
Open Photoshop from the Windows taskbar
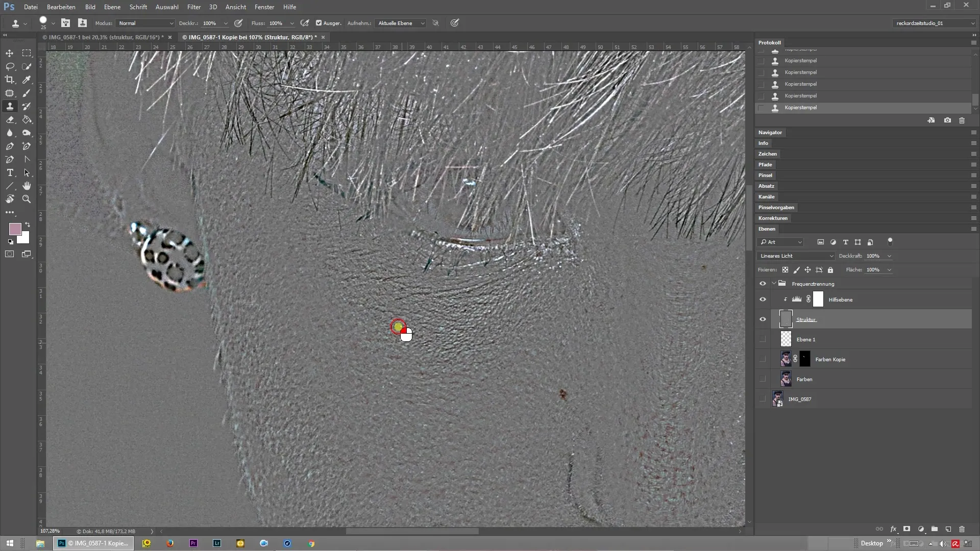coord(94,543)
